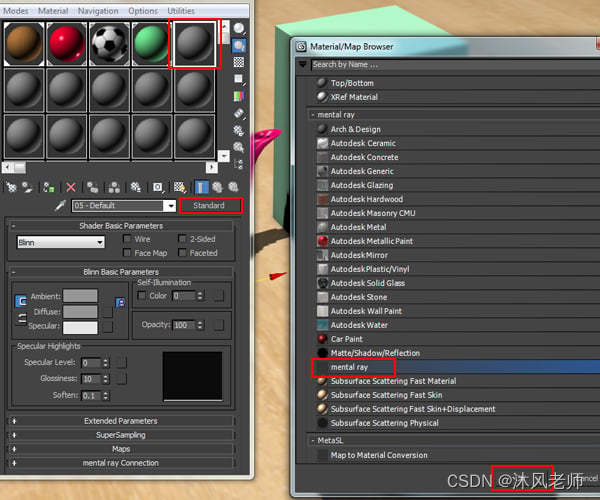The image size is (600, 500).
Task: Click the red X Reset Material icon
Action: pos(71,187)
